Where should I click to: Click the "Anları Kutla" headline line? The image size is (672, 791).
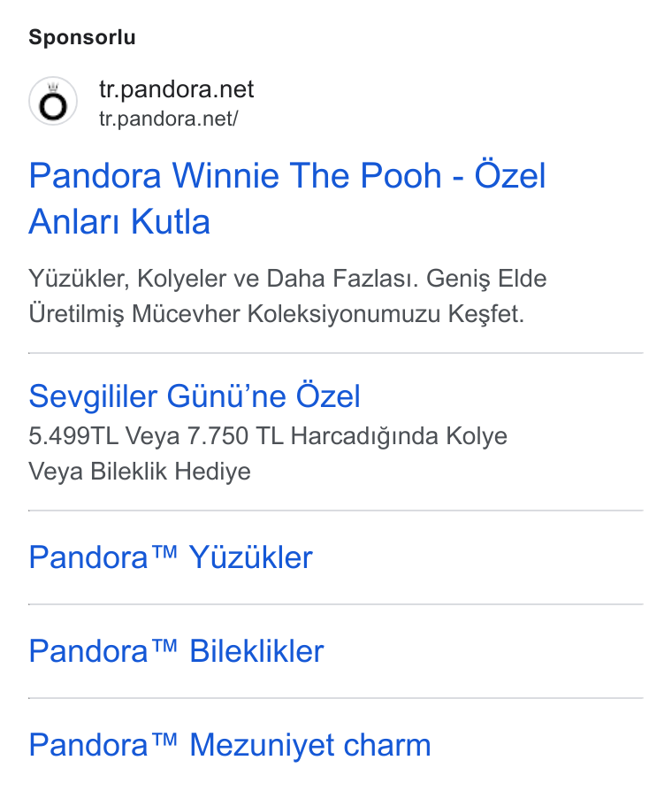(x=119, y=221)
